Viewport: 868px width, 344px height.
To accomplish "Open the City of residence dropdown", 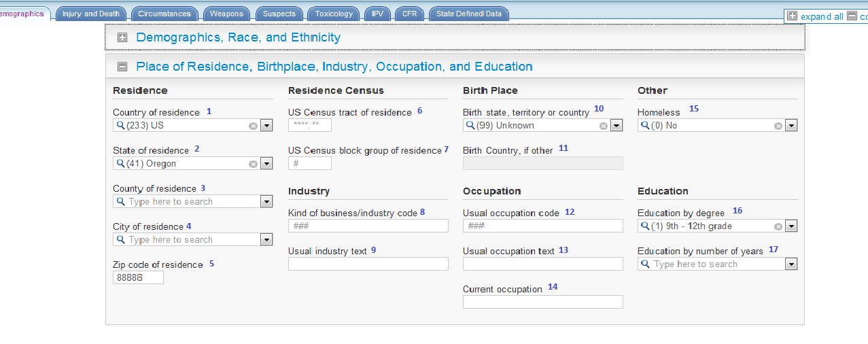I will [x=266, y=240].
